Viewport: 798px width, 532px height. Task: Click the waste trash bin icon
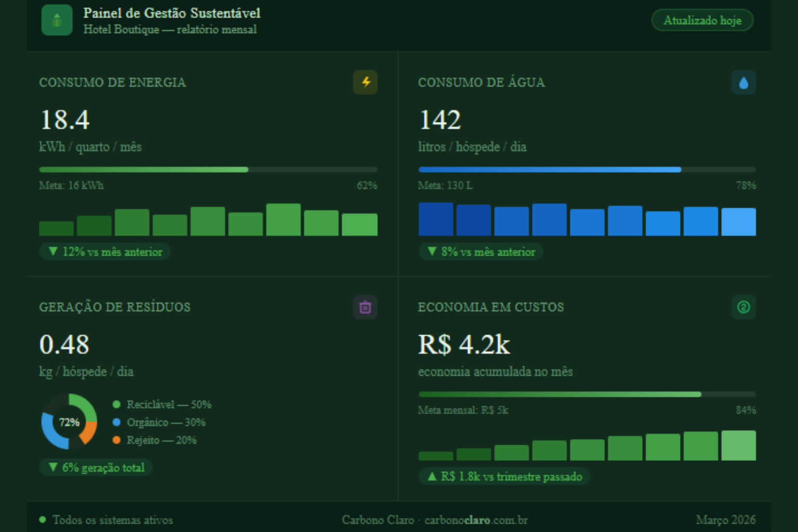click(365, 307)
